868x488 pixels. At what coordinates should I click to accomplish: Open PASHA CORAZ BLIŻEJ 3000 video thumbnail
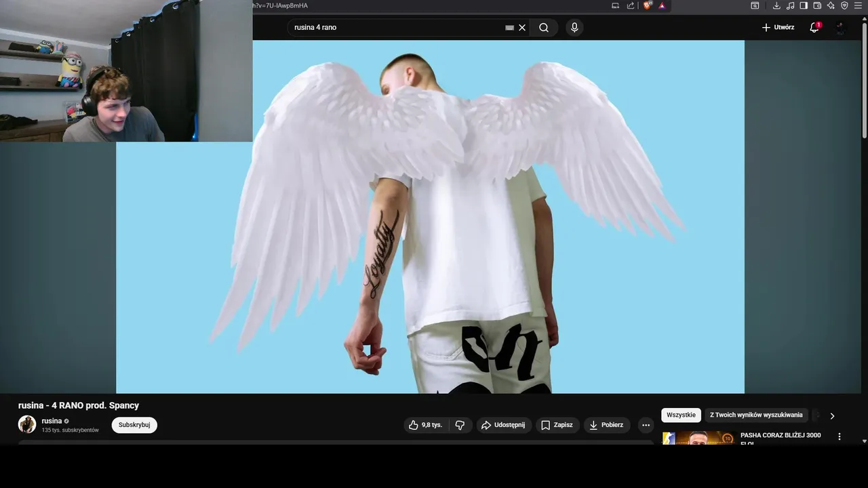pyautogui.click(x=698, y=438)
